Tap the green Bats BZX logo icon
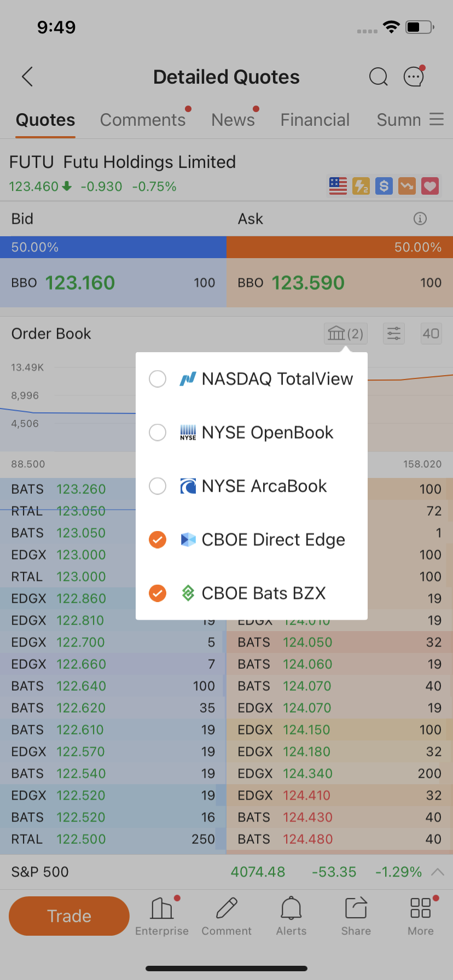 pyautogui.click(x=188, y=593)
